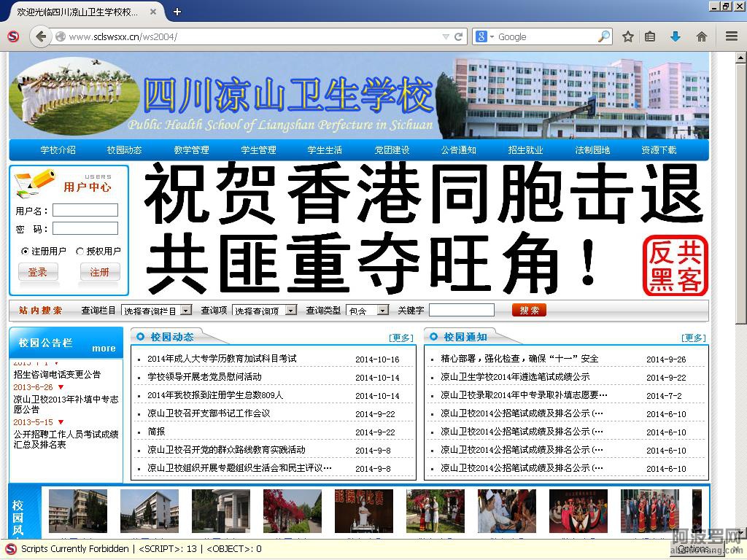Click the 用户名 input field
747x560 pixels.
pyautogui.click(x=85, y=210)
